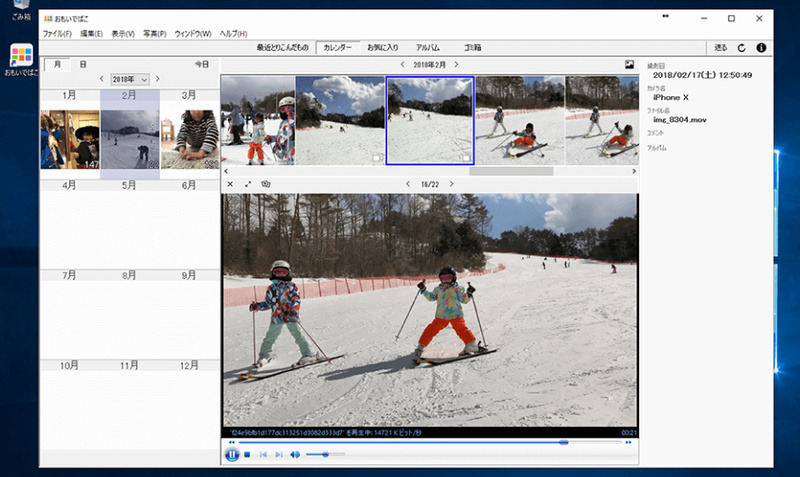Open the 表示(V) menu
Image resolution: width=800 pixels, height=477 pixels.
123,34
